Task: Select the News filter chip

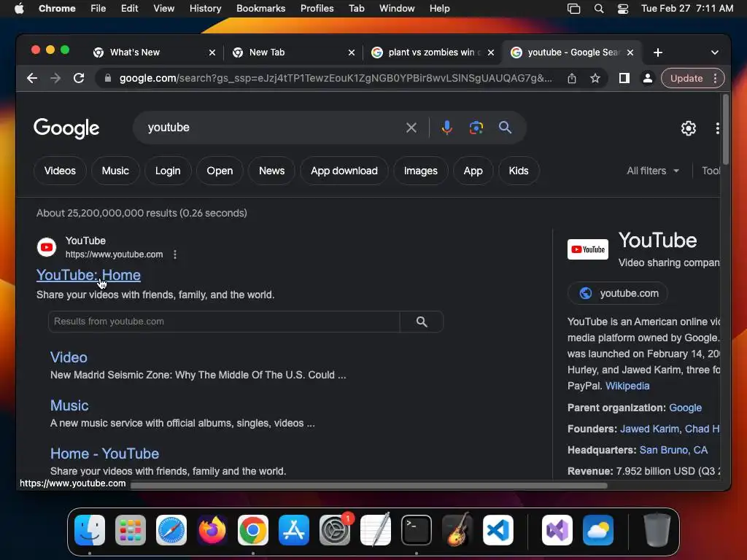Action: (271, 171)
